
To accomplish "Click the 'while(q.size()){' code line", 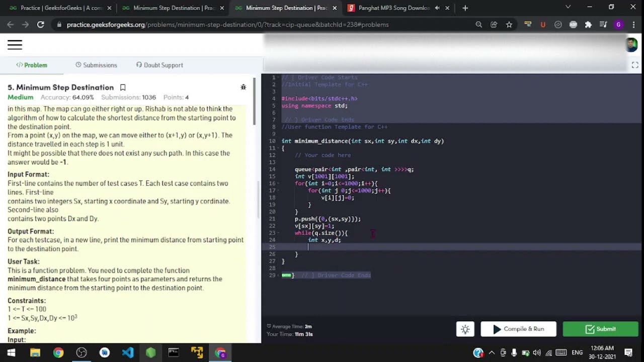I will 321,233.
